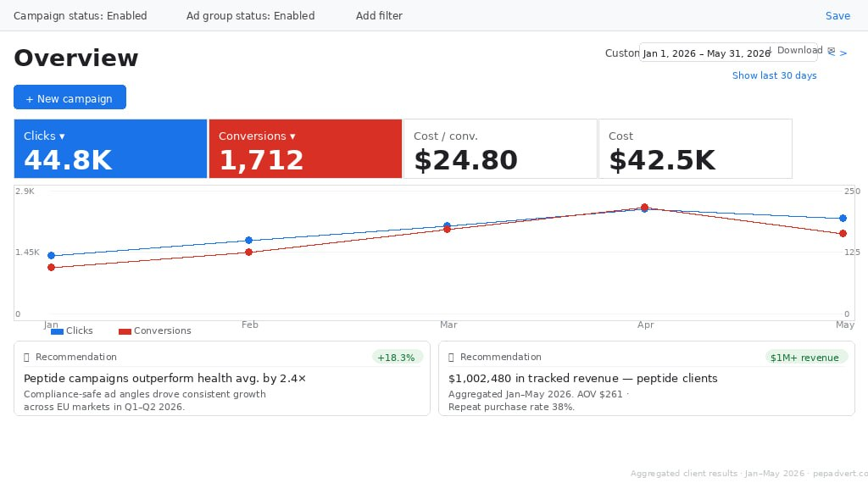868x483 pixels.
Task: Click the Ad group status: Enabled filter
Action: [250, 15]
